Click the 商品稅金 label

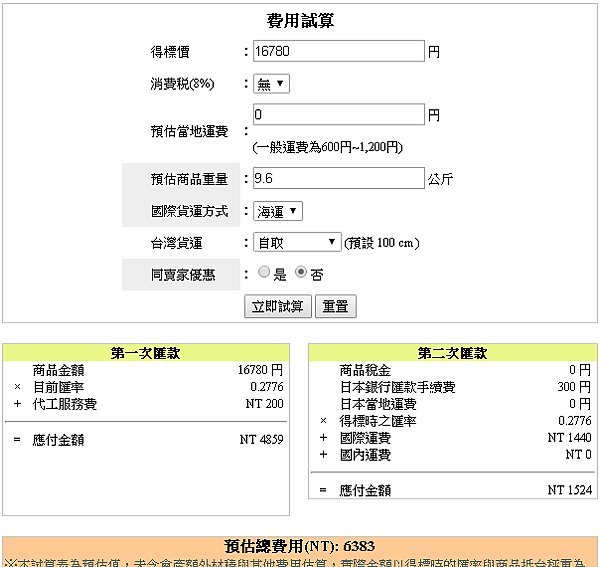(365, 370)
